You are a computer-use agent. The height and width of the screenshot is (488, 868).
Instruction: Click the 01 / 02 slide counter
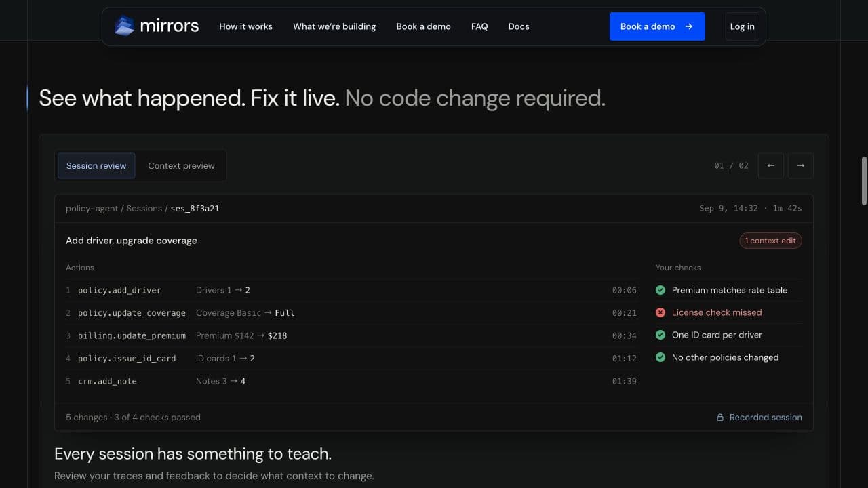pos(731,165)
